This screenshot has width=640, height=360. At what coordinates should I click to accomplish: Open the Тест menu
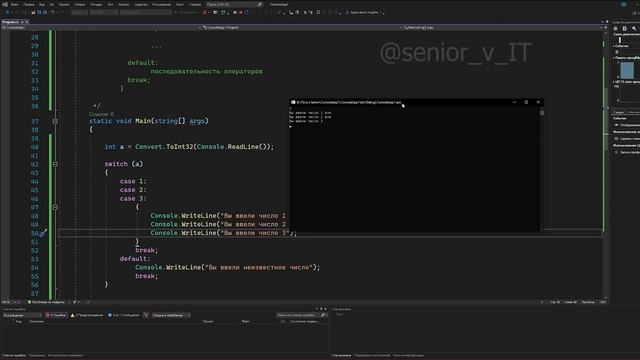pyautogui.click(x=110, y=4)
